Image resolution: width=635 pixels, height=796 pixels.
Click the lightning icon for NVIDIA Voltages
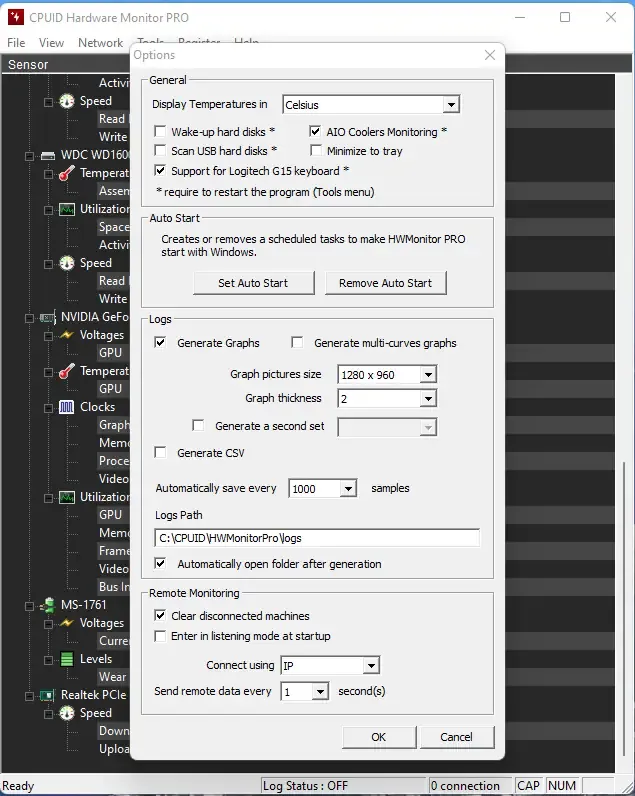(66, 335)
